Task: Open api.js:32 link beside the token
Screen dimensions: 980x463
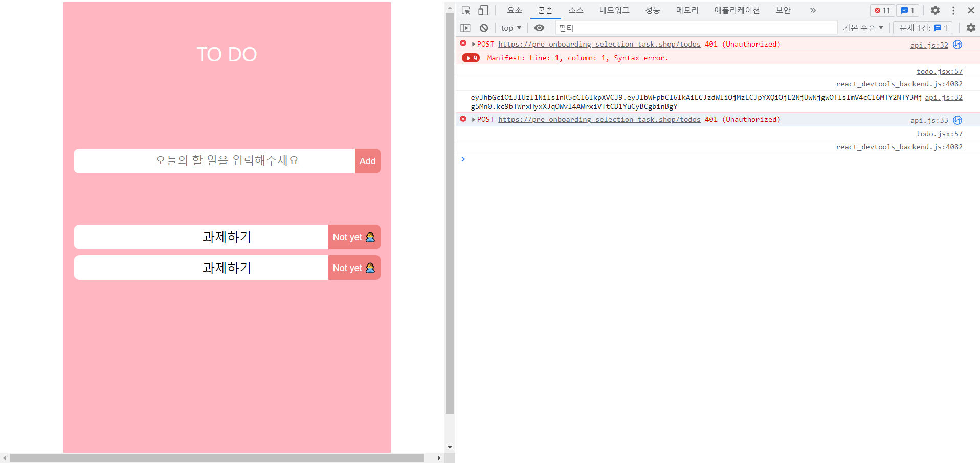Action: tap(943, 97)
